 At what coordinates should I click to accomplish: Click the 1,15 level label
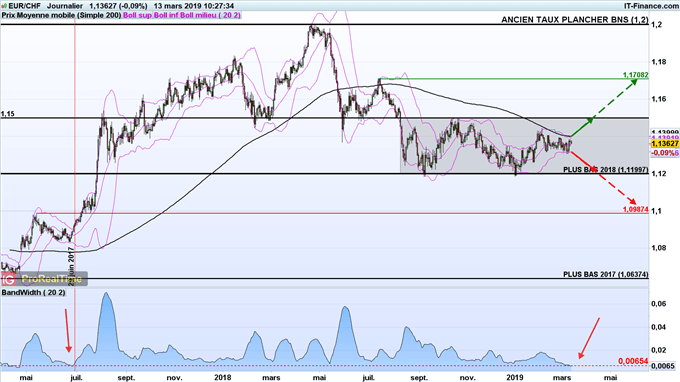(7, 114)
